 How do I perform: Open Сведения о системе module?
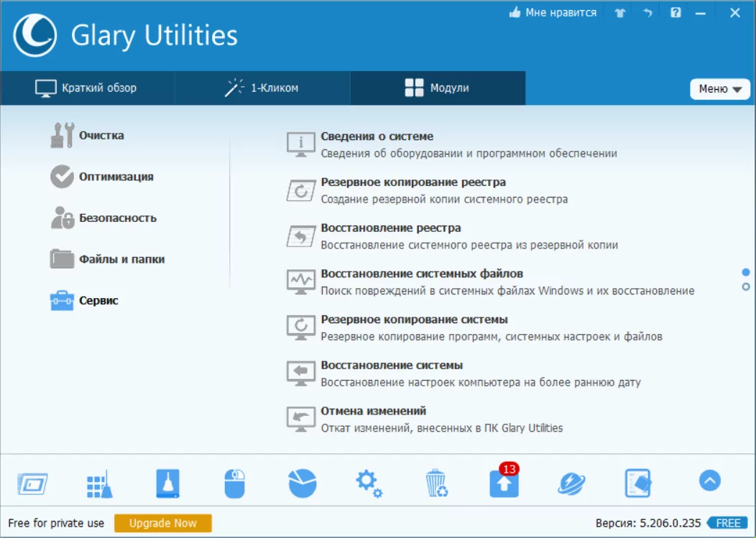452,144
